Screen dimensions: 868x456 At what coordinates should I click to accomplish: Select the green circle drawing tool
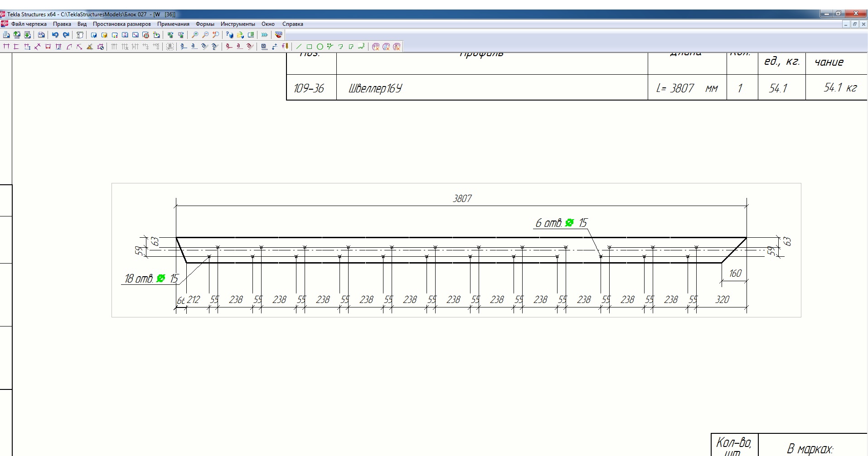pos(320,47)
